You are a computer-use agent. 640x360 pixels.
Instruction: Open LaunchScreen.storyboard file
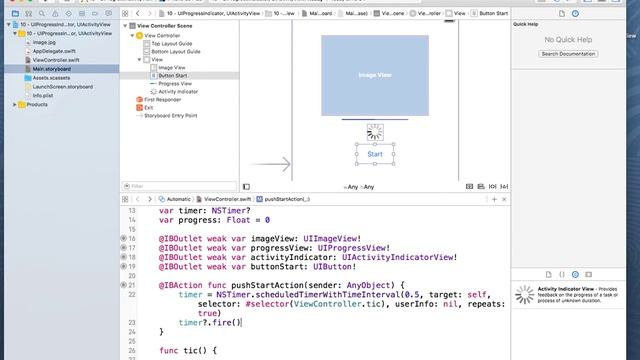click(62, 87)
